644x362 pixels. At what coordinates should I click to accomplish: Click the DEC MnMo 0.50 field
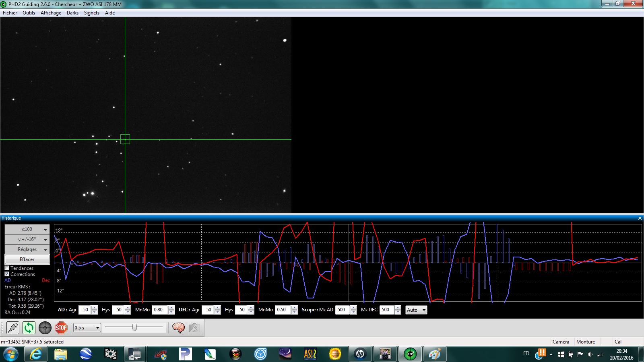click(283, 310)
